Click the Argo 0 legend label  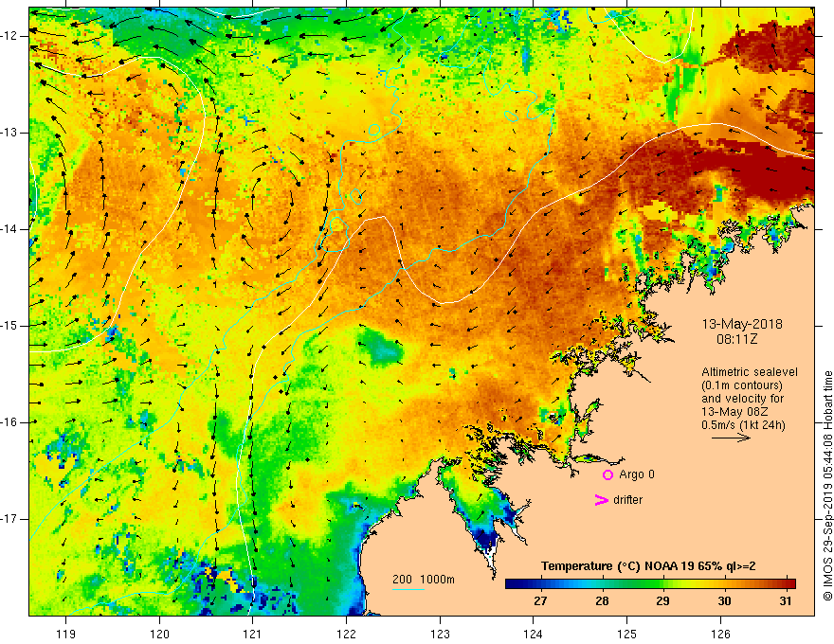coord(637,474)
